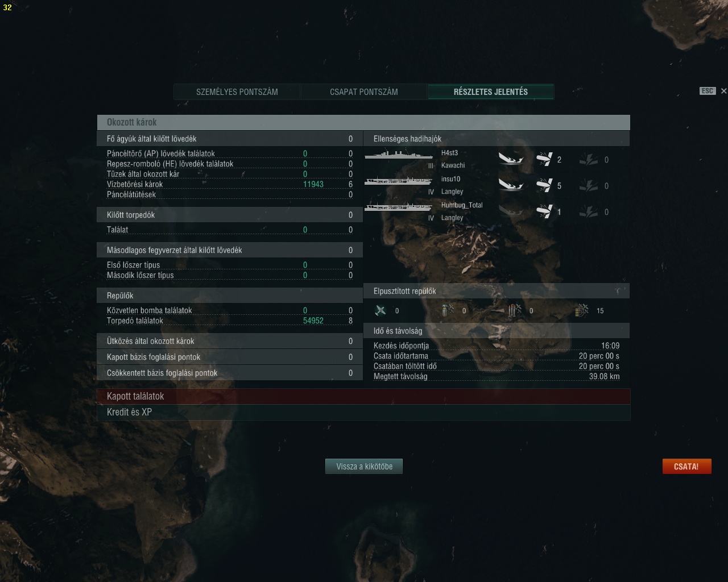Close the report with X button
Viewport: 728px width, 582px height.
[x=723, y=91]
